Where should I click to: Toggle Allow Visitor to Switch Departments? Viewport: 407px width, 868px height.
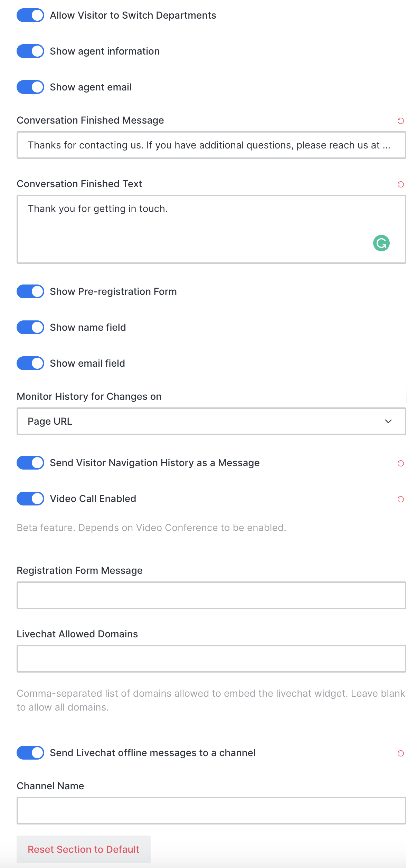click(30, 15)
